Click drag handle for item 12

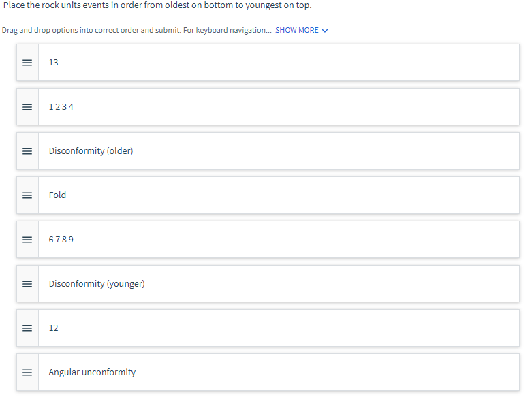[x=27, y=328]
